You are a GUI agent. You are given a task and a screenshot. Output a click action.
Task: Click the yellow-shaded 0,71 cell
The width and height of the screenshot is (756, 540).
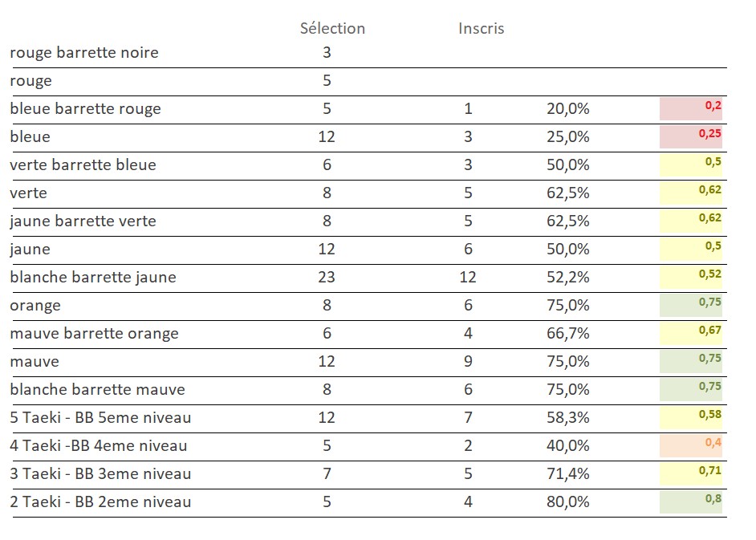pos(691,473)
